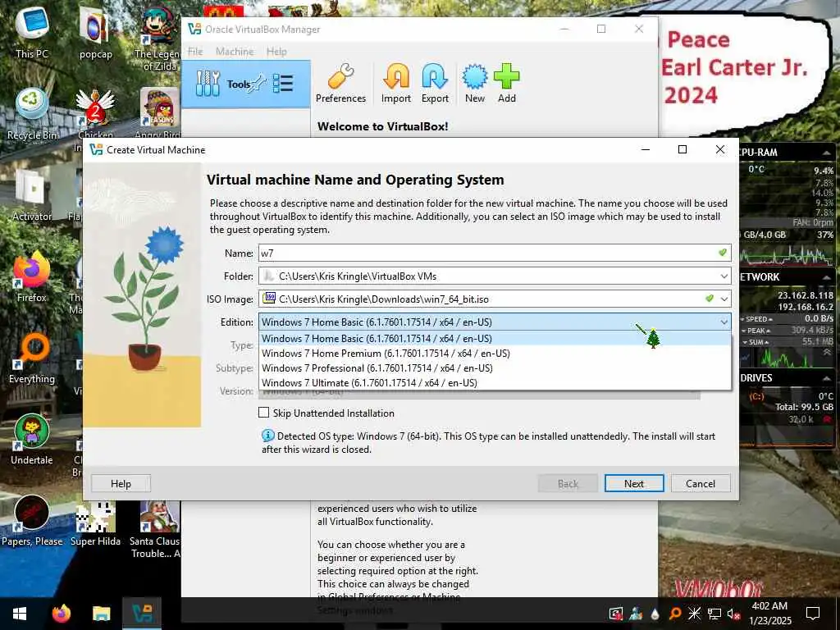
Task: Close the Create Virtual Machine dialog
Action: coord(720,149)
